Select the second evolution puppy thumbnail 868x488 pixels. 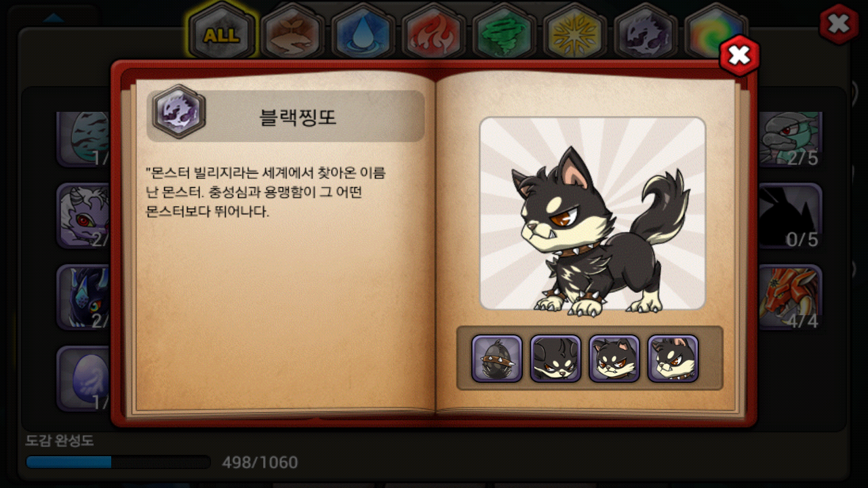point(555,359)
